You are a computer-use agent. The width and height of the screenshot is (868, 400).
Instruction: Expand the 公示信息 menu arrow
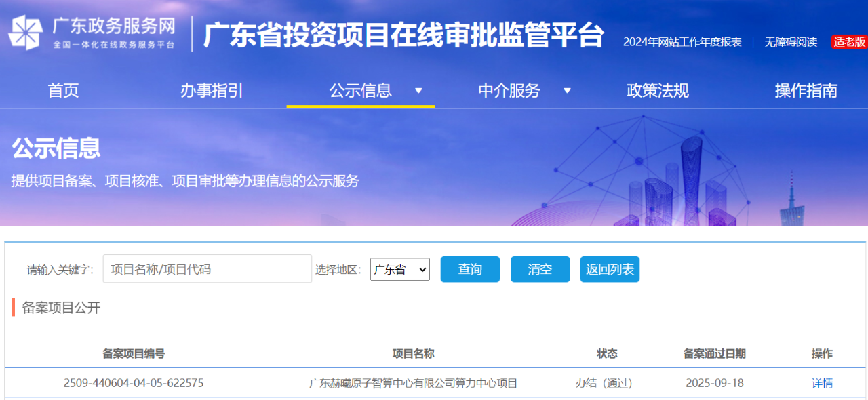click(418, 91)
